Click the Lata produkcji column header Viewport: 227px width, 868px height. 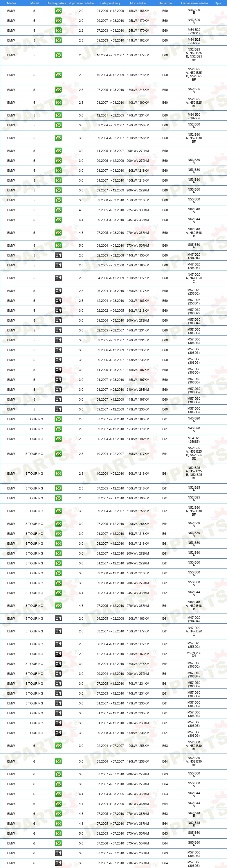coord(110,3)
